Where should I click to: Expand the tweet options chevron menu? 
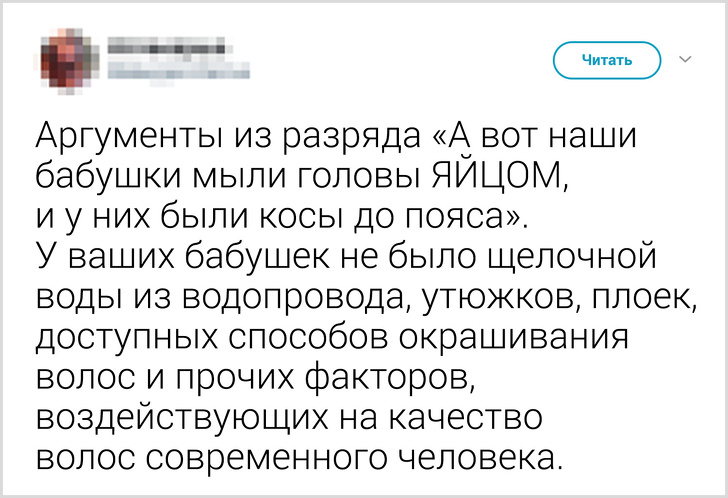coord(685,60)
